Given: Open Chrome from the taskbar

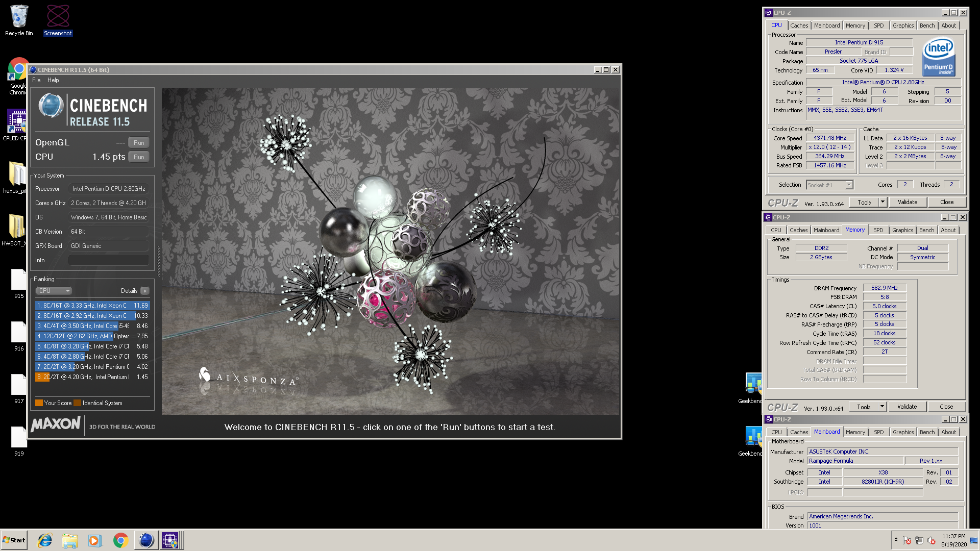Looking at the screenshot, I should 120,540.
